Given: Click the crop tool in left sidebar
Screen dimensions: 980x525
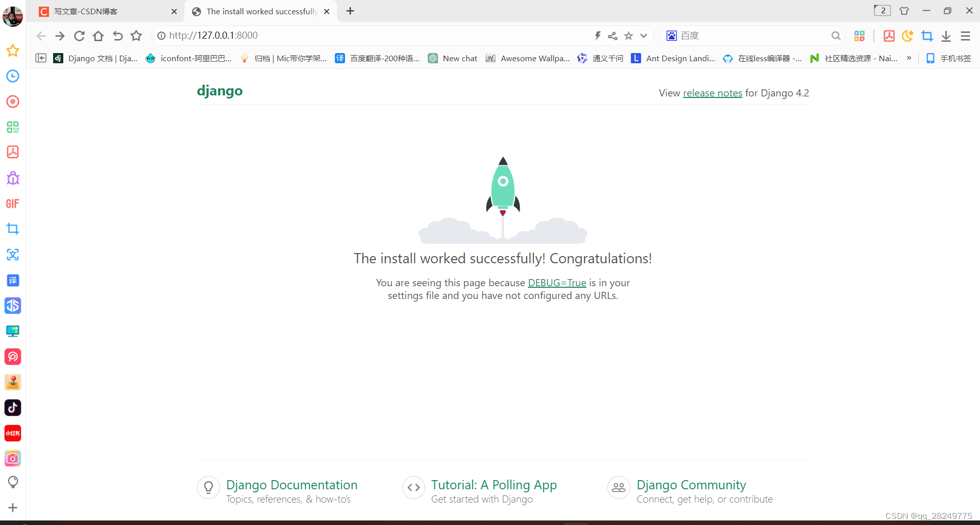Looking at the screenshot, I should pos(13,229).
